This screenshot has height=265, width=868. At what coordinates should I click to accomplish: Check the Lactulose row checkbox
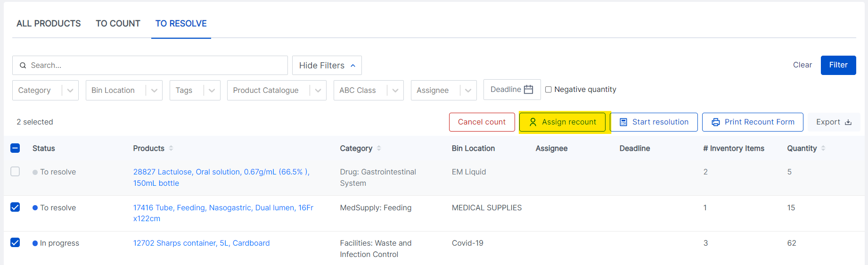15,172
